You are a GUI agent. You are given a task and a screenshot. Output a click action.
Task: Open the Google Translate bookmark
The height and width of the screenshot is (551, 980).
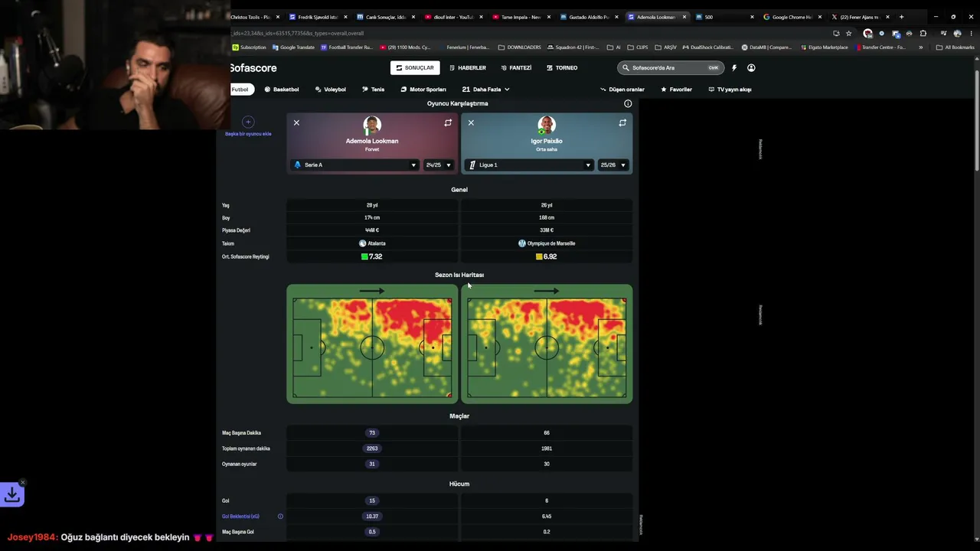(x=293, y=47)
